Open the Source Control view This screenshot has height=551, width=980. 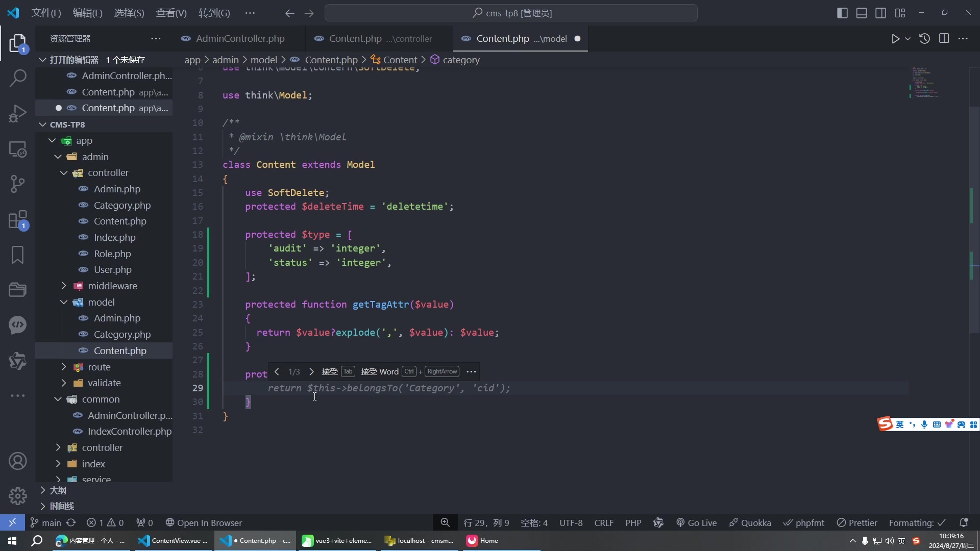18,184
